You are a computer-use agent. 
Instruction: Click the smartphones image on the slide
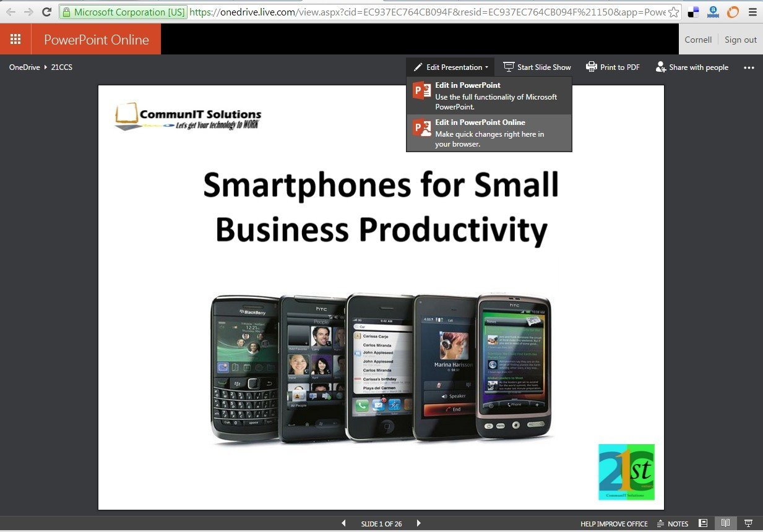[380, 368]
